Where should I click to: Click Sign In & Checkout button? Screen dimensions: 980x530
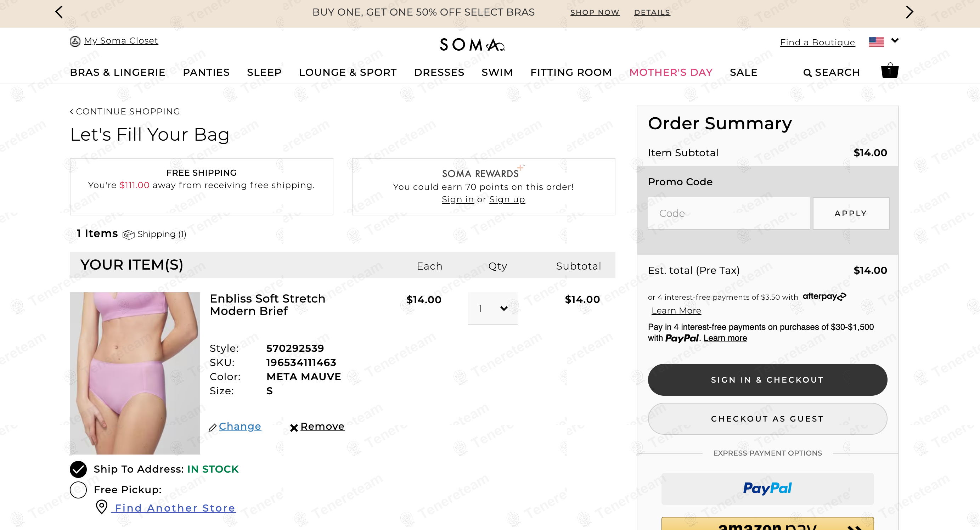tap(767, 379)
